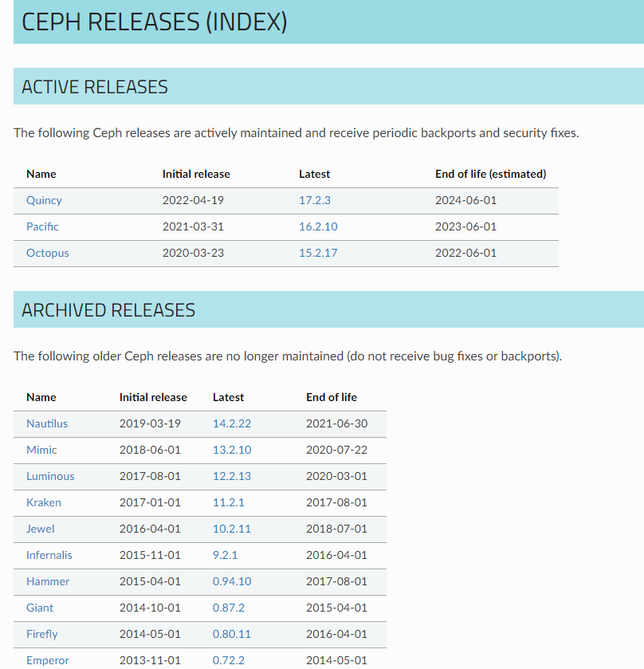
Task: Select Nautilus end of life 2021-06-30
Action: click(337, 423)
